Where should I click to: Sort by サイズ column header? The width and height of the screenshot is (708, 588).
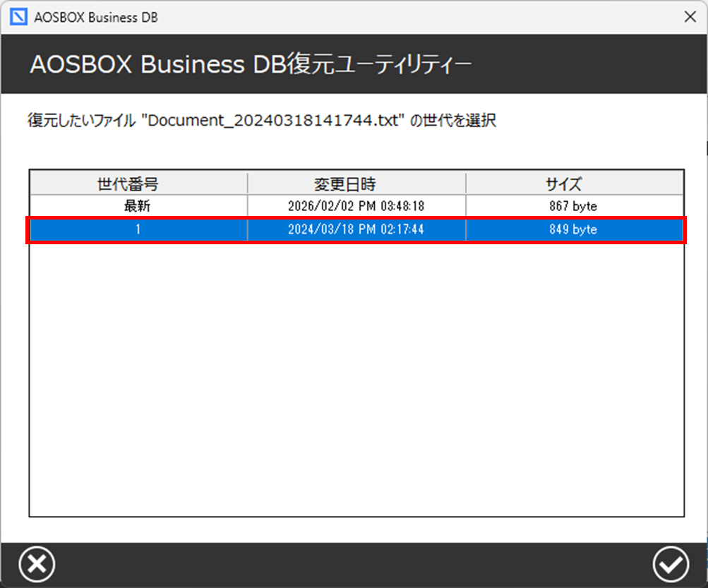tap(575, 184)
